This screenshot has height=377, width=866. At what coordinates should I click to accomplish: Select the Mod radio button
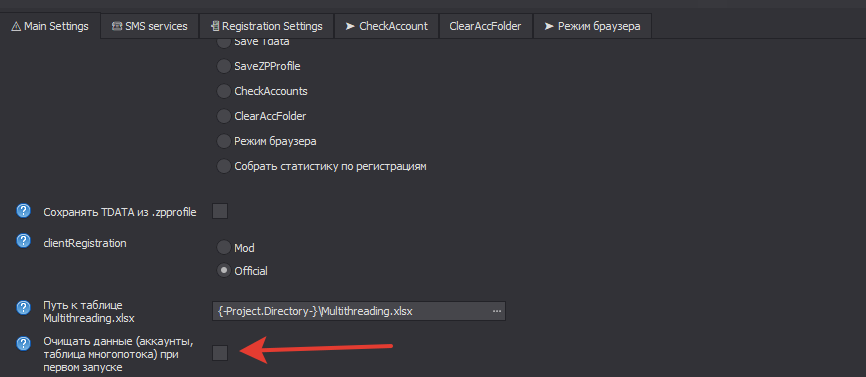pyautogui.click(x=223, y=247)
